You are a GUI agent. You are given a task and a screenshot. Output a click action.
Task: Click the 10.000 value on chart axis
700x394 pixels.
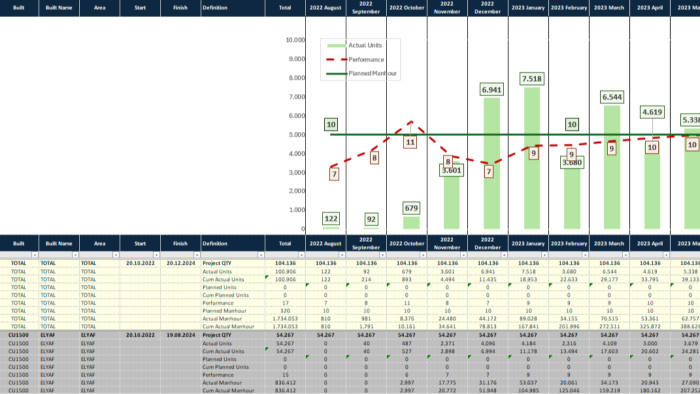[295, 40]
